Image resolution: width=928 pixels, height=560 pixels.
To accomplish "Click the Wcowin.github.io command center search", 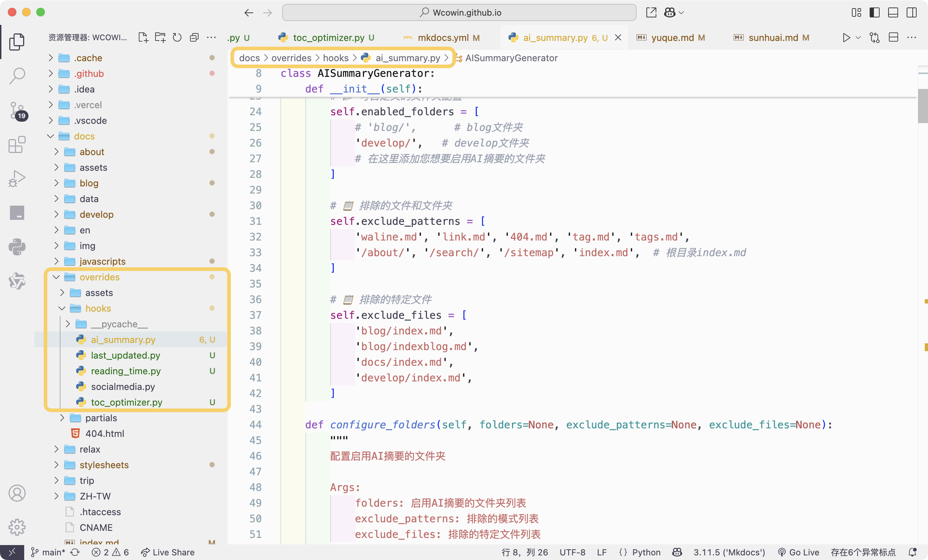I will [x=459, y=12].
